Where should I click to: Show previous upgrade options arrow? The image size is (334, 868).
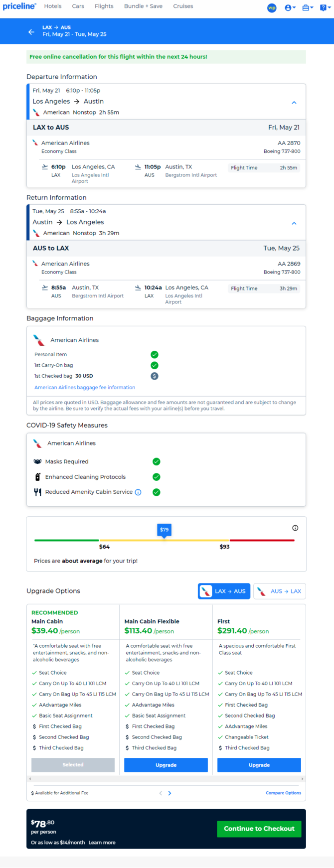pyautogui.click(x=161, y=793)
